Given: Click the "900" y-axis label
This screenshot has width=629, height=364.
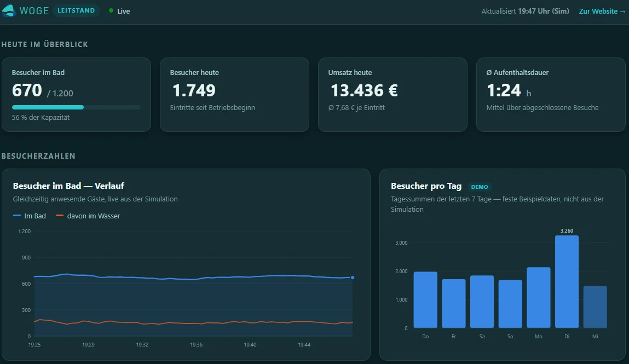Looking at the screenshot, I should tap(26, 258).
